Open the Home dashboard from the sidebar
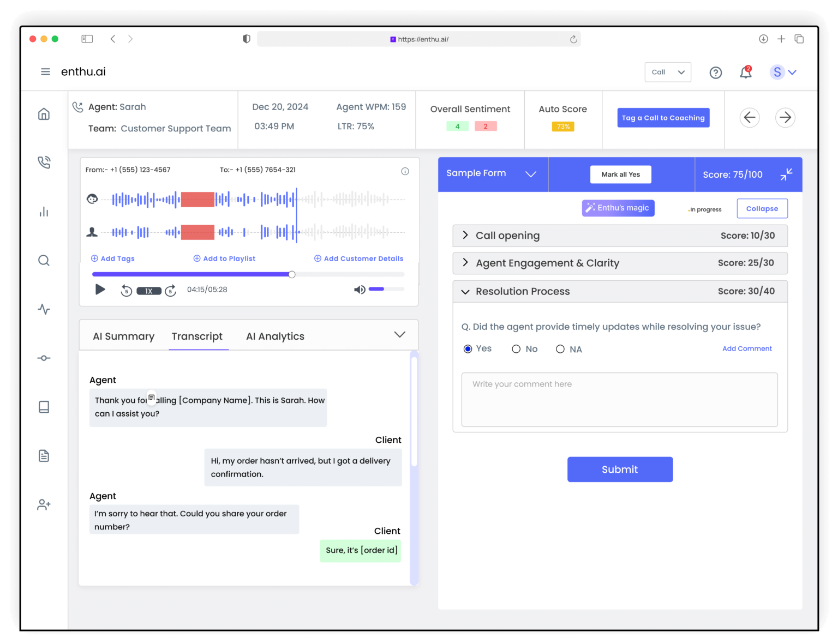Image resolution: width=838 pixels, height=644 pixels. [x=44, y=113]
